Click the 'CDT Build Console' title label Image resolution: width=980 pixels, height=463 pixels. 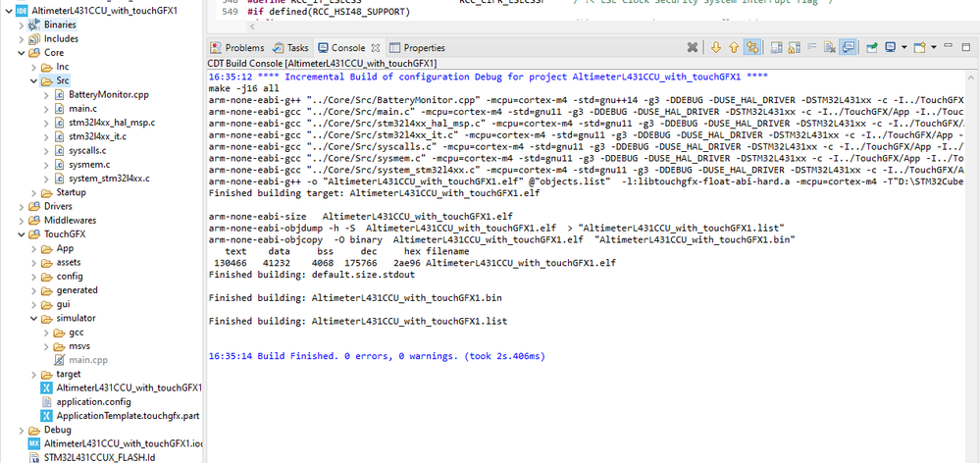(322, 64)
